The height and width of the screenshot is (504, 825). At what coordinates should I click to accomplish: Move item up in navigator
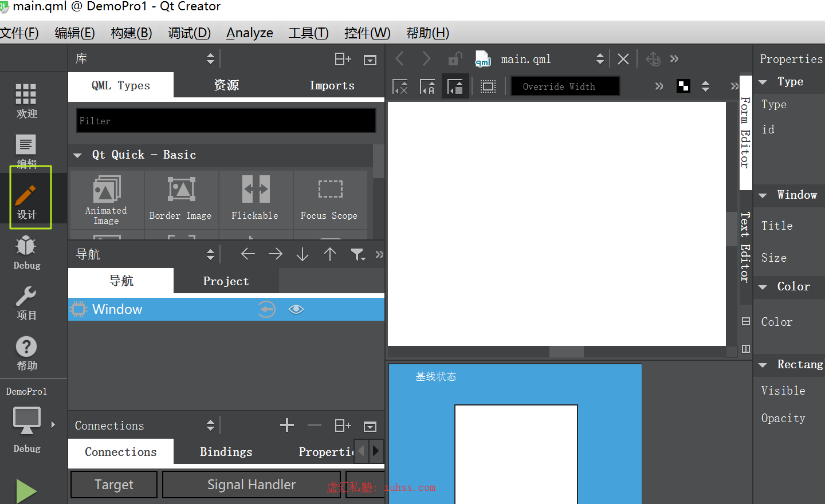330,254
